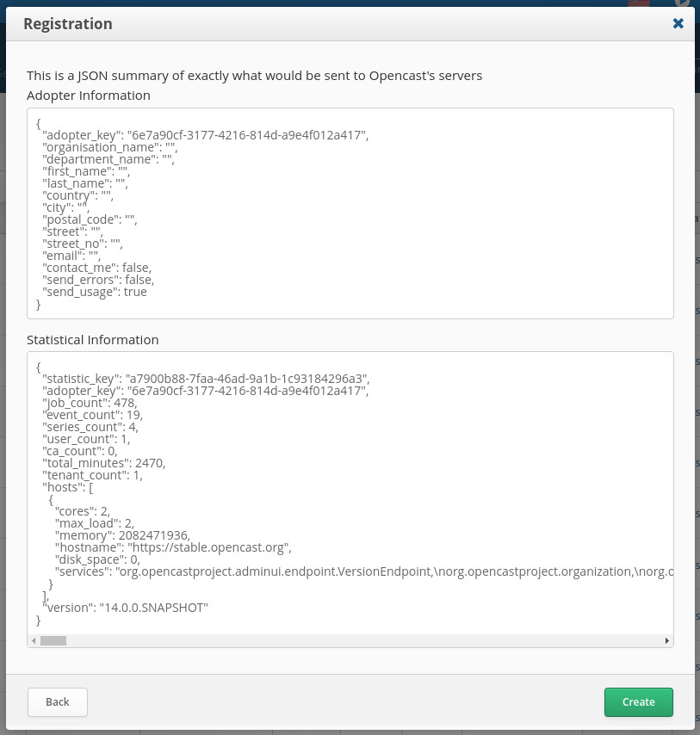Click the contact_me false line
Viewport: 700px width, 735px height.
[x=96, y=267]
